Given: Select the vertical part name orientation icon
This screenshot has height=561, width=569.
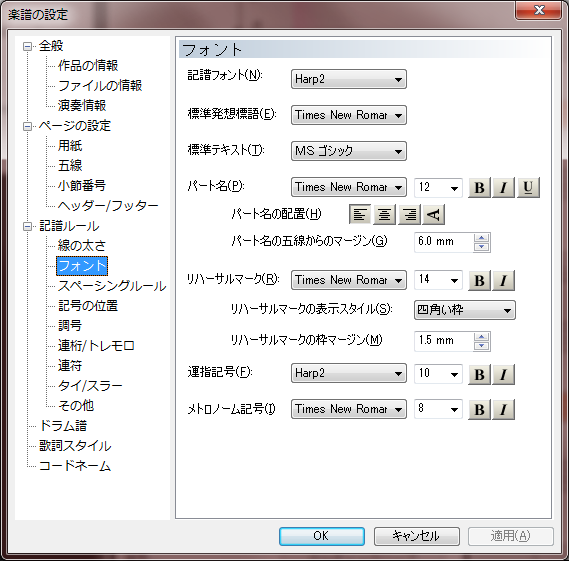Looking at the screenshot, I should pos(434,214).
